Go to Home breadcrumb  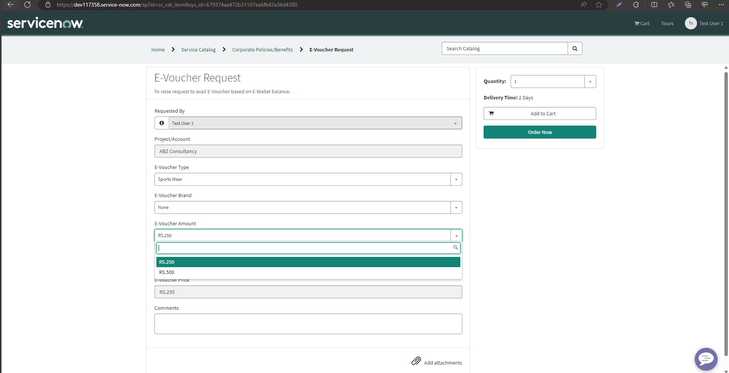[158, 50]
